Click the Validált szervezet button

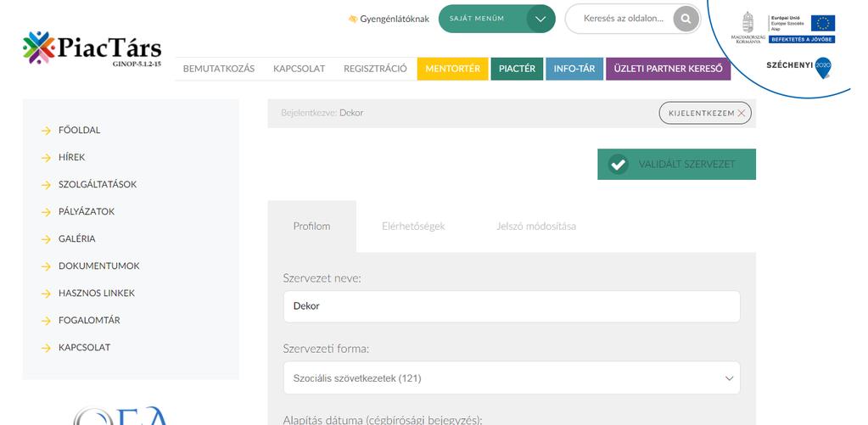(676, 165)
